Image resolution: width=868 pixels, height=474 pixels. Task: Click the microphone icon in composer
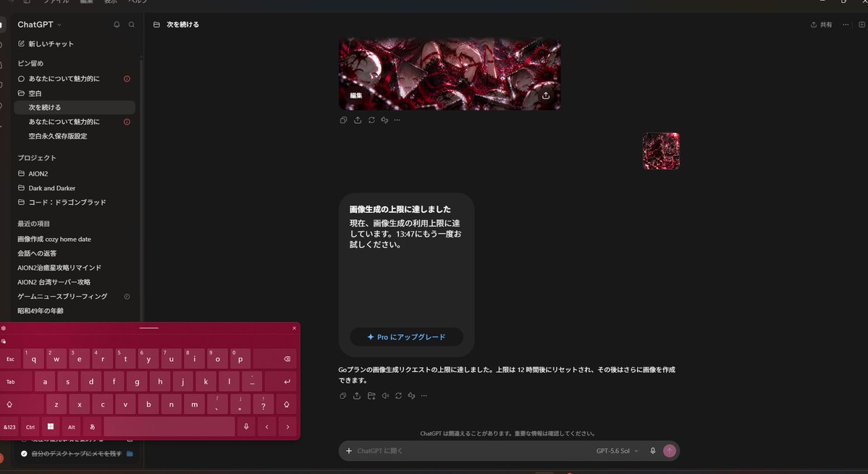(x=653, y=451)
